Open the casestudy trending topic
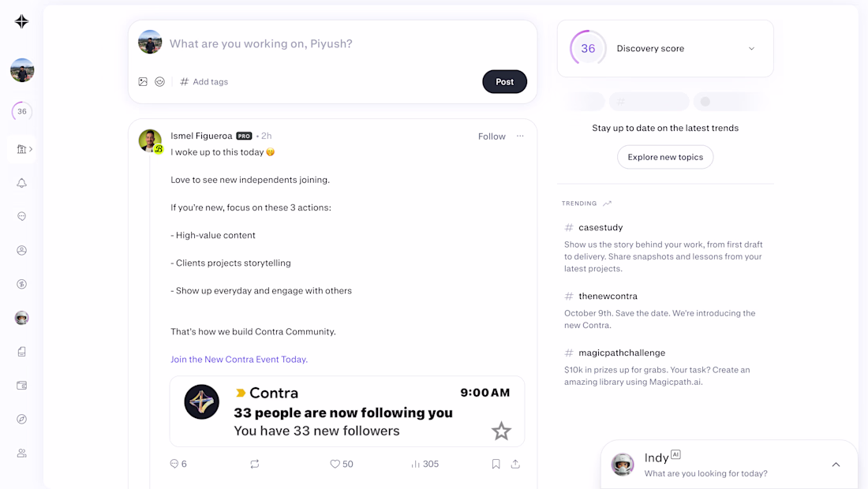The height and width of the screenshot is (489, 868). coord(600,228)
